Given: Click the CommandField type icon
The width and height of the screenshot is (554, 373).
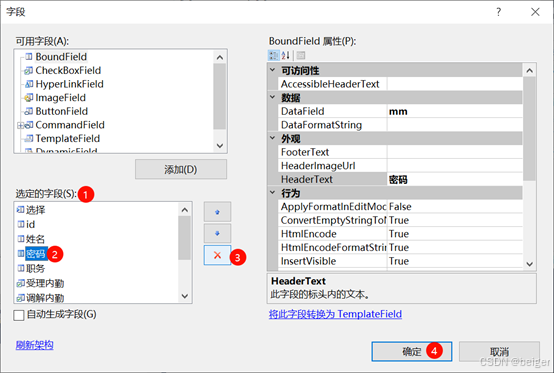Looking at the screenshot, I should click(29, 125).
